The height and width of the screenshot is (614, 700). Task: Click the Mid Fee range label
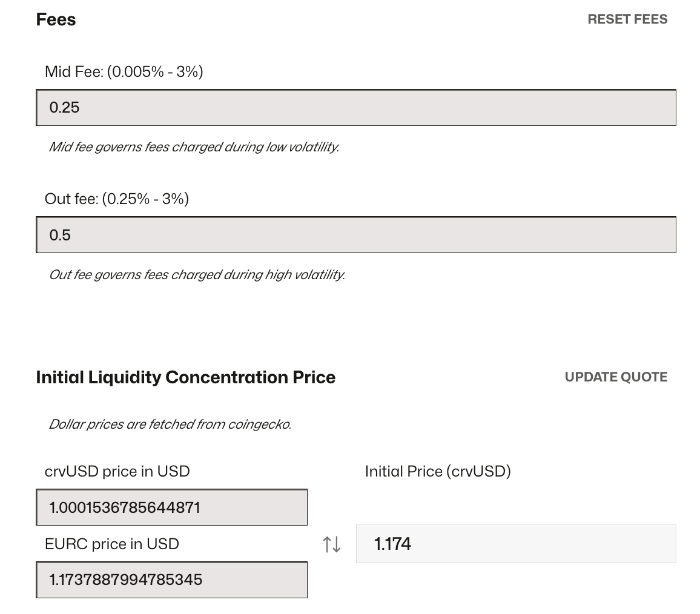point(124,71)
